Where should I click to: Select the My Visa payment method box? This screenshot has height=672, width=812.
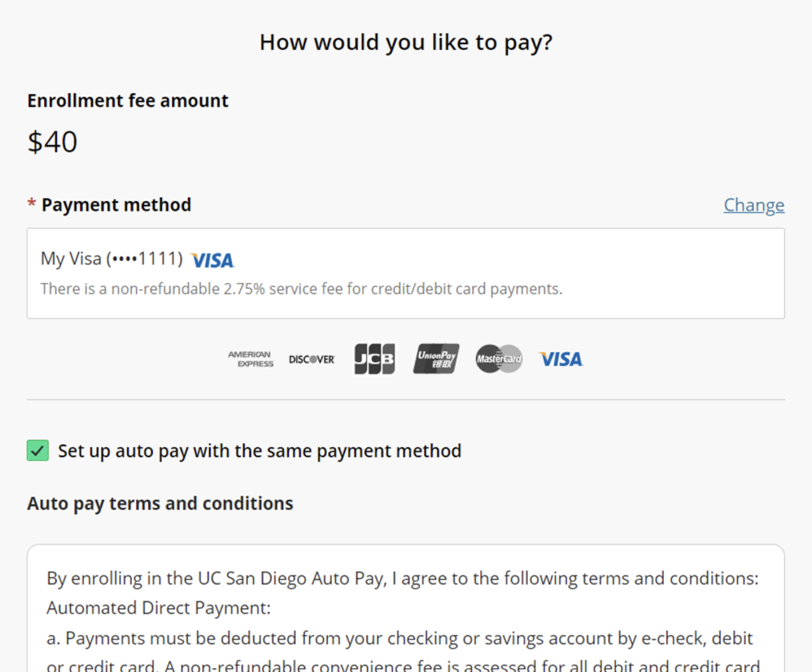point(406,273)
